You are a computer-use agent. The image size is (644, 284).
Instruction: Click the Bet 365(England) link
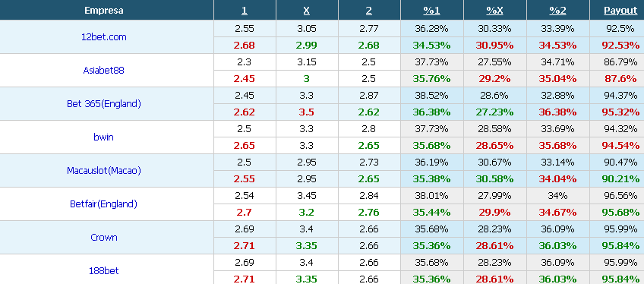tap(103, 104)
